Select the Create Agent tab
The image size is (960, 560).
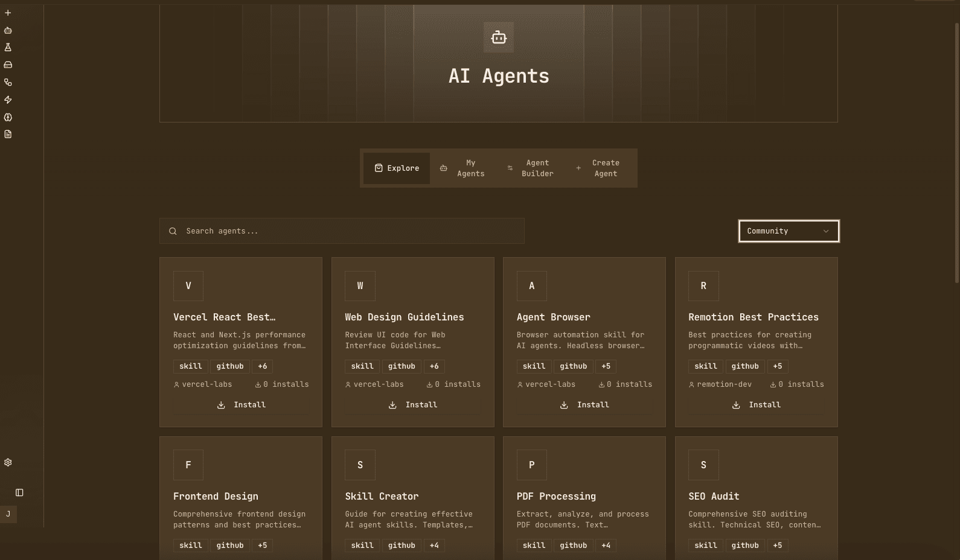pos(599,168)
